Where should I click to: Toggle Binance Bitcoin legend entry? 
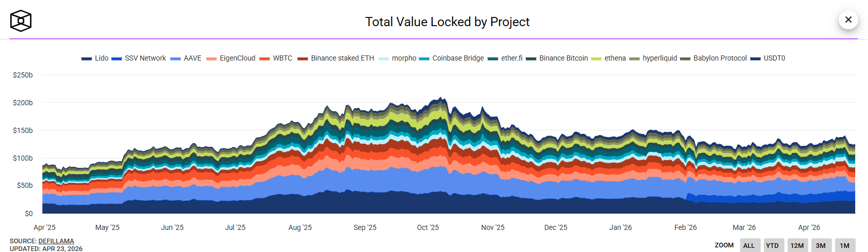[557, 58]
